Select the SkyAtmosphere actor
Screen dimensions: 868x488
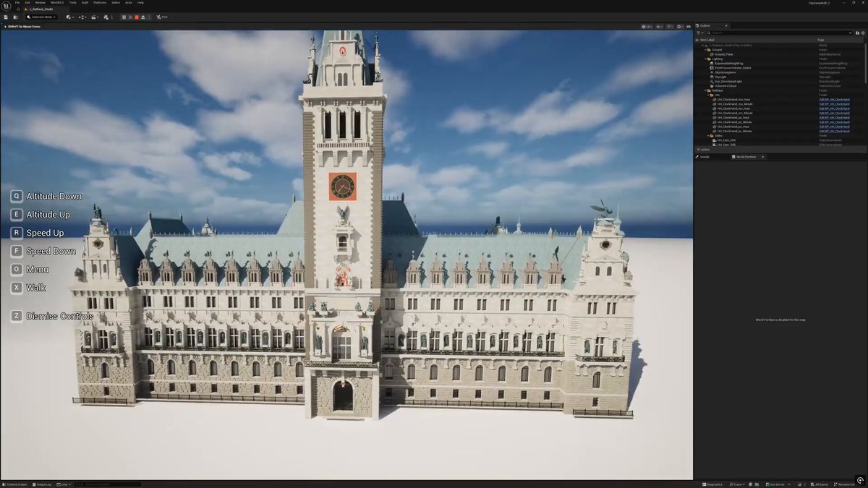726,72
